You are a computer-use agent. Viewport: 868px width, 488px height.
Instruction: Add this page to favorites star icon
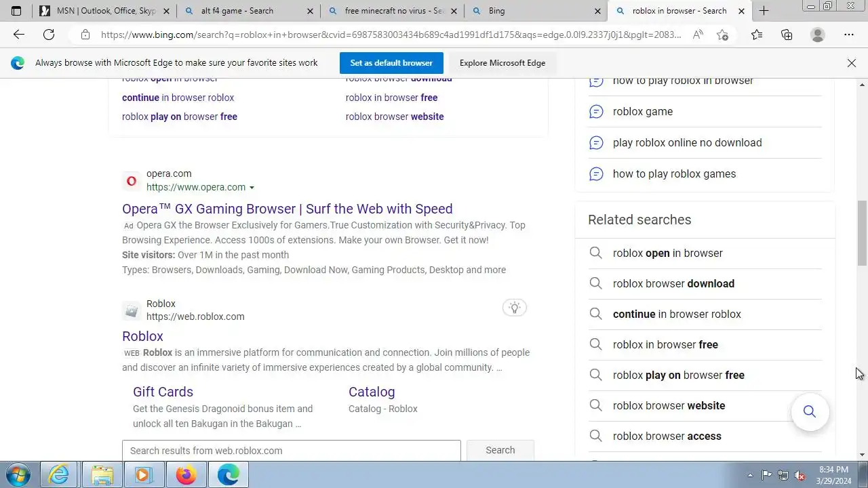723,35
